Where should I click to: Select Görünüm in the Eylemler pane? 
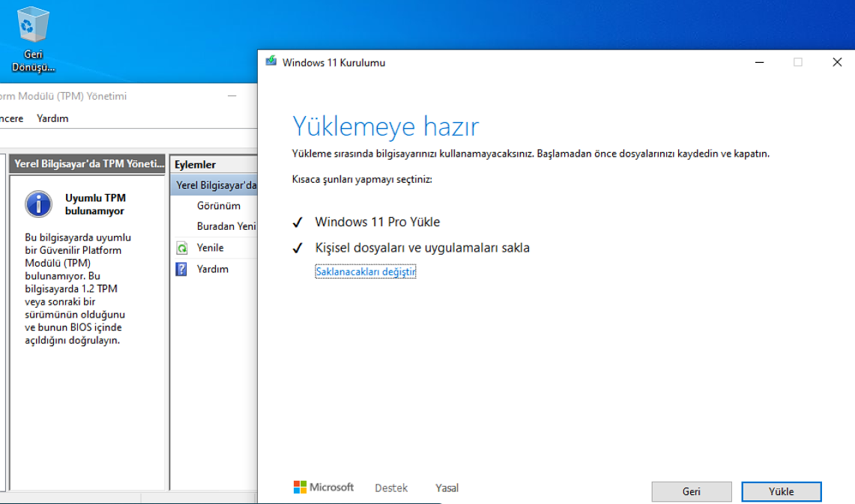(x=219, y=206)
